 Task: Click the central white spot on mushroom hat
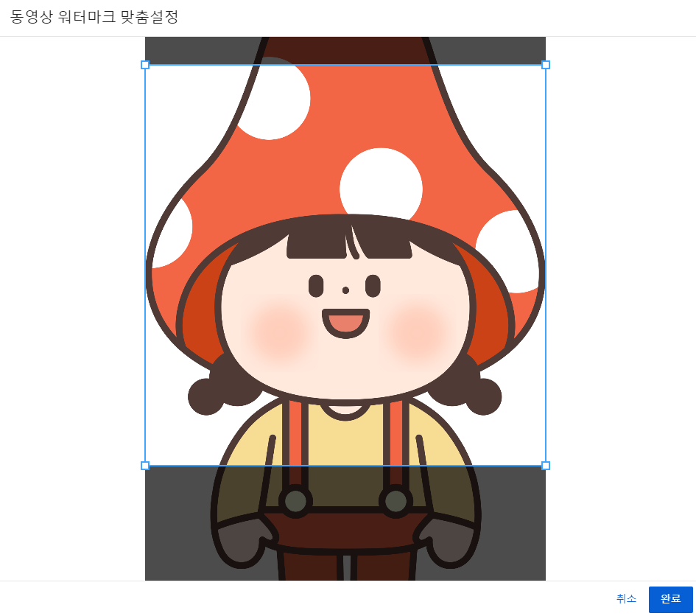[x=381, y=188]
